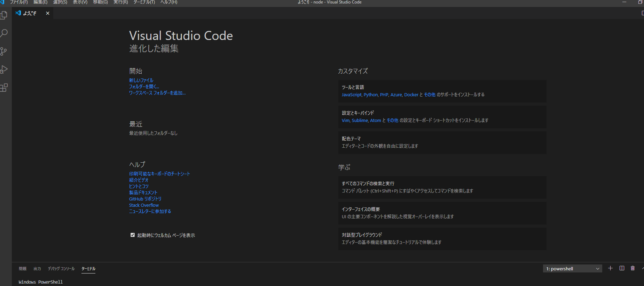
Task: Click the 新しいファイル link
Action: click(141, 80)
